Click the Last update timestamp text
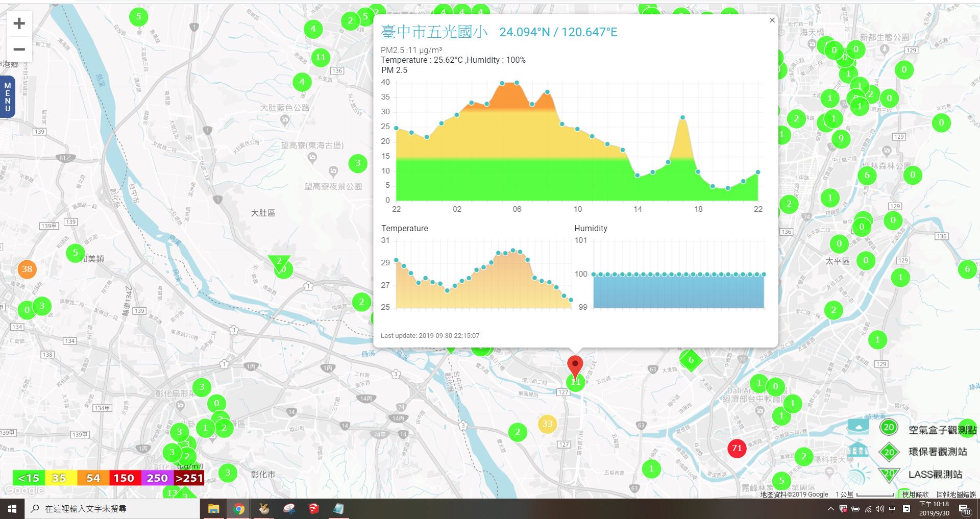The height and width of the screenshot is (519, 980). (430, 336)
